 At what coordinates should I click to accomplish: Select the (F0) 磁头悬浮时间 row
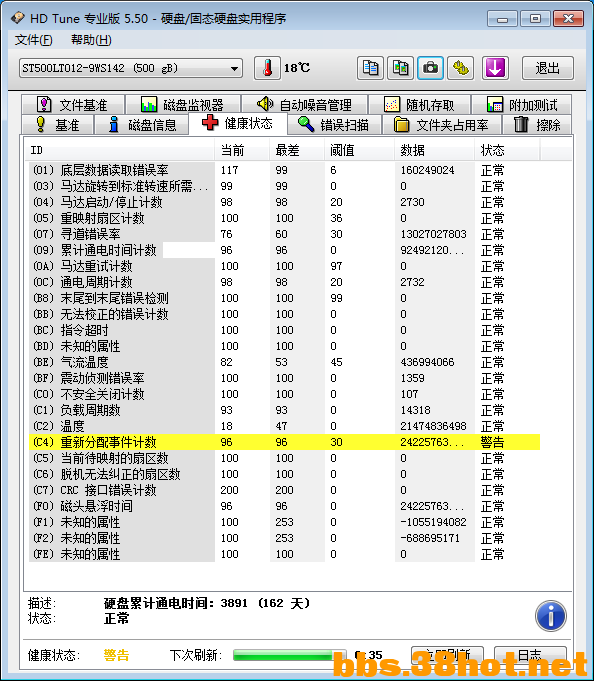[x=284, y=506]
